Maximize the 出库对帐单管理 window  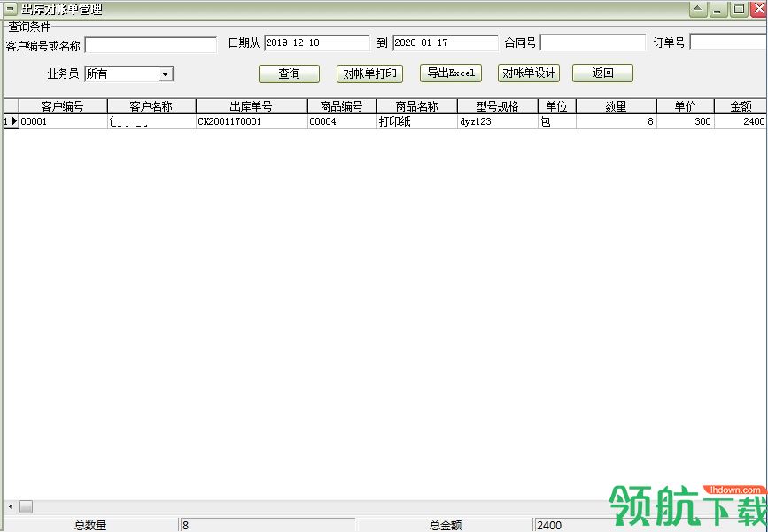[739, 9]
